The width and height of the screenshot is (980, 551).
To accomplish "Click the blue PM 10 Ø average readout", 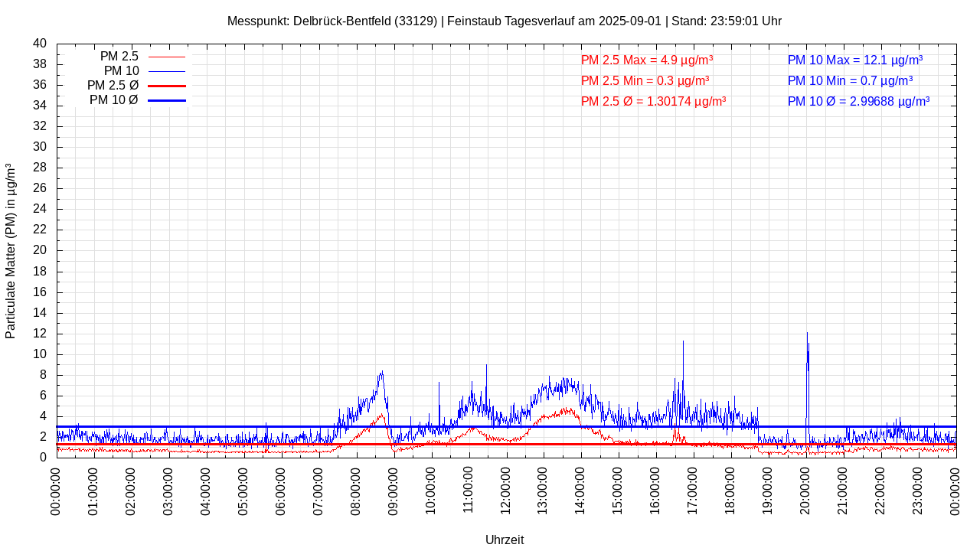I will pos(858,101).
